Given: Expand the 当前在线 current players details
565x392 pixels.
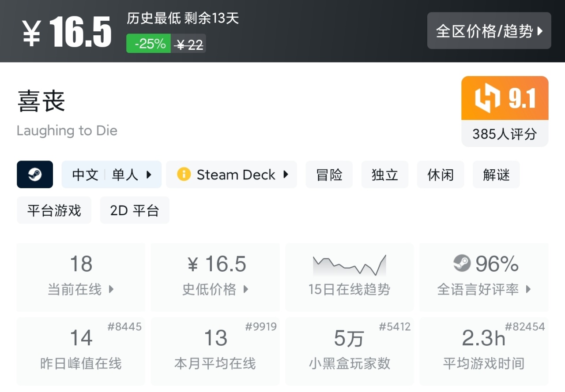Looking at the screenshot, I should pyautogui.click(x=81, y=289).
